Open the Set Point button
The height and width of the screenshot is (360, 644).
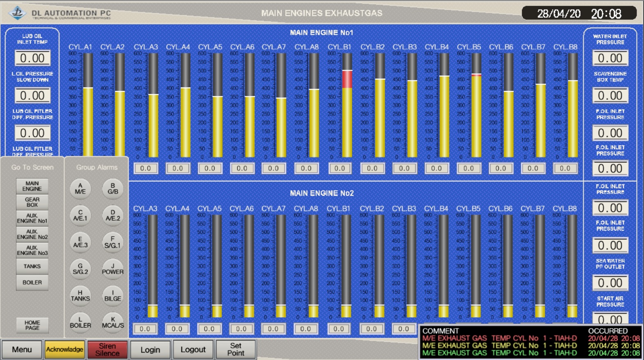(236, 350)
